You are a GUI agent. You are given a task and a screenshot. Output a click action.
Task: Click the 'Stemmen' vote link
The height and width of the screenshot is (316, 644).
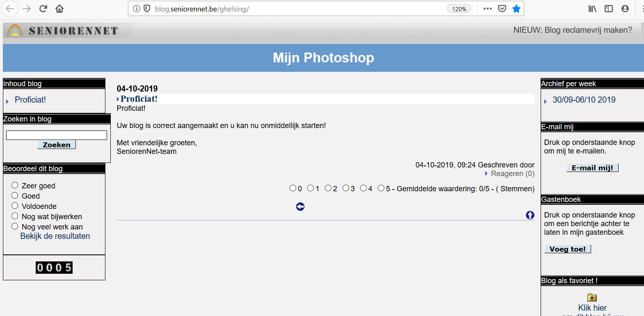(x=515, y=189)
